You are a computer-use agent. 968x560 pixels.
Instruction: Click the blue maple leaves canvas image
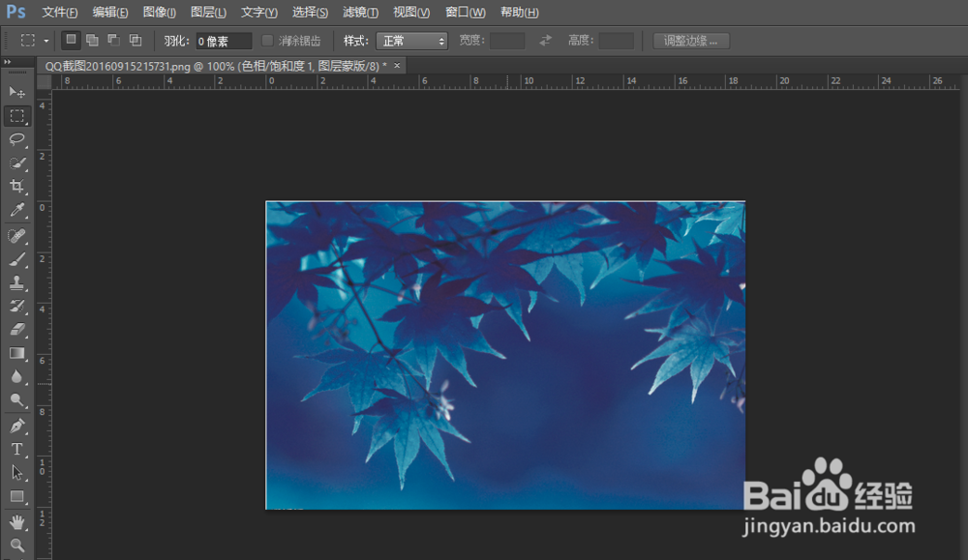[x=505, y=355]
